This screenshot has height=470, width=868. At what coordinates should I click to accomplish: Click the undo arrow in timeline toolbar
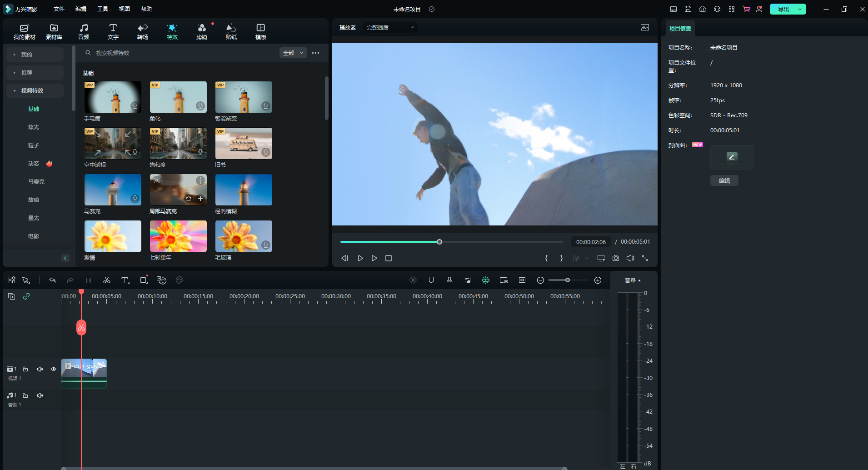pos(52,280)
